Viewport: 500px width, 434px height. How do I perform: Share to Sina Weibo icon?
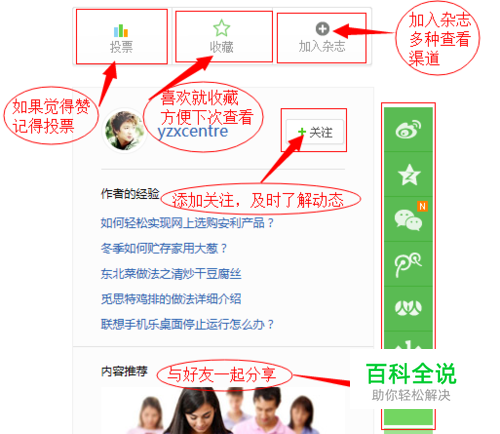(x=408, y=130)
